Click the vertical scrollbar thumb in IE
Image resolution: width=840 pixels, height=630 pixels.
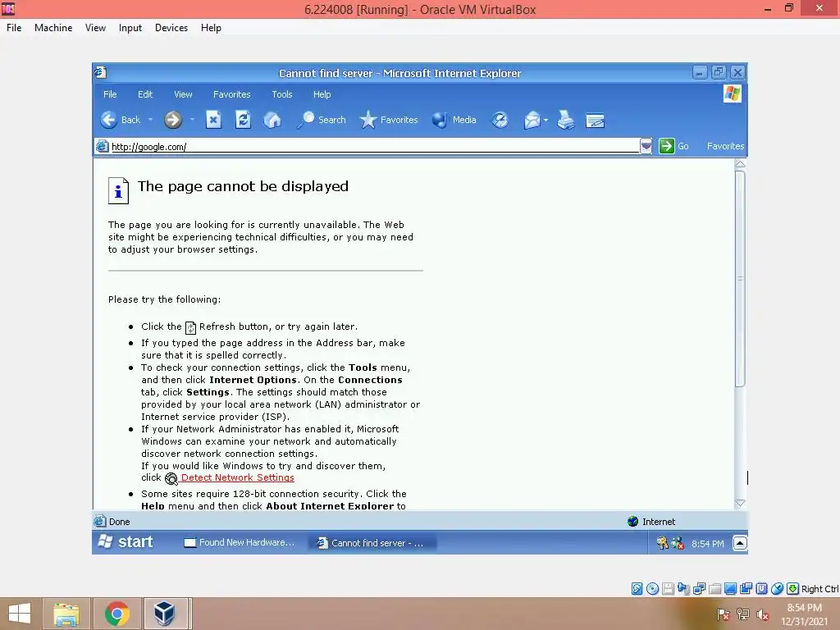tap(741, 279)
